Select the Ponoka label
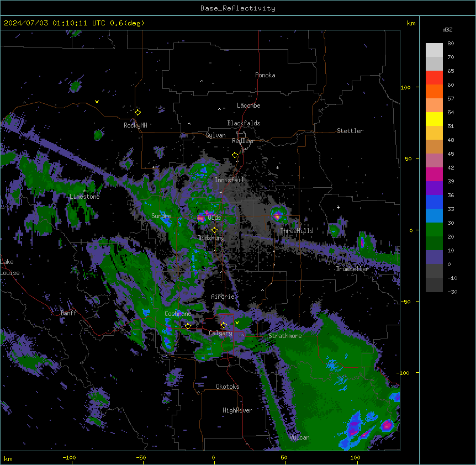 click(265, 75)
